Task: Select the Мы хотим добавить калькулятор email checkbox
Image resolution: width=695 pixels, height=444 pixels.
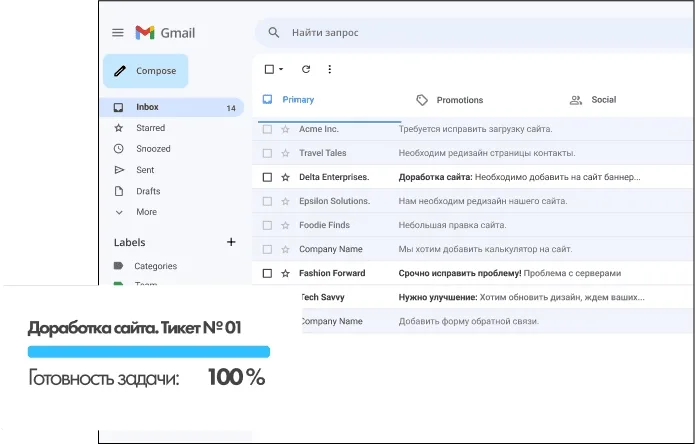Action: coord(267,249)
